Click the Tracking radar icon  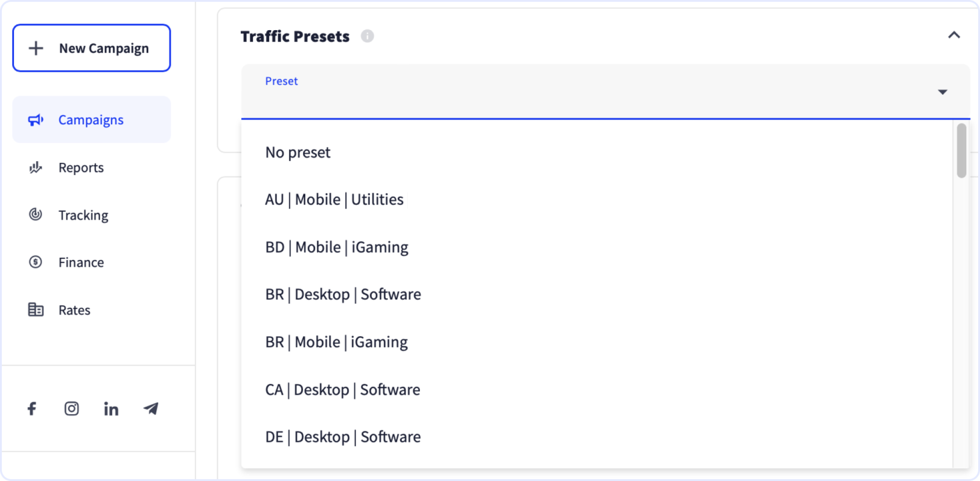click(36, 214)
